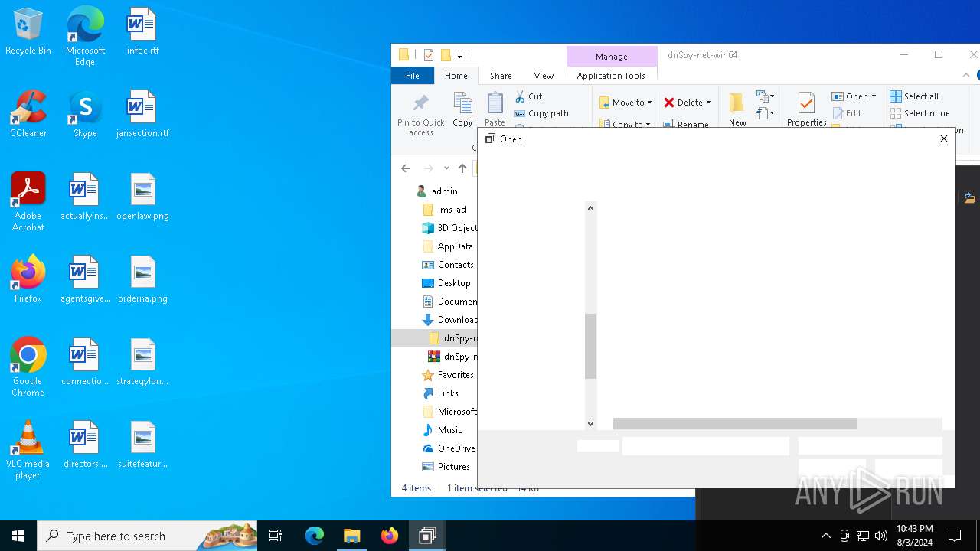Image resolution: width=980 pixels, height=551 pixels.
Task: Click New folder ribbon button
Action: pyautogui.click(x=737, y=109)
